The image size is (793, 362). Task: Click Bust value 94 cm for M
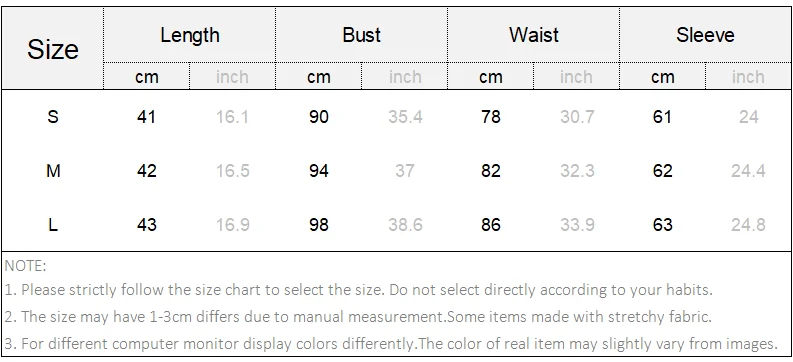click(x=319, y=171)
